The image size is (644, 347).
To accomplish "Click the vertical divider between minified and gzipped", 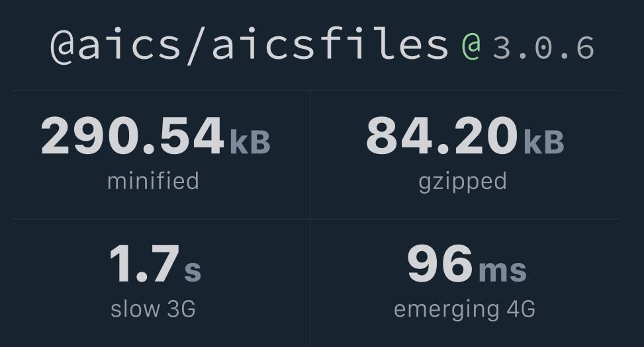I will pos(310,154).
